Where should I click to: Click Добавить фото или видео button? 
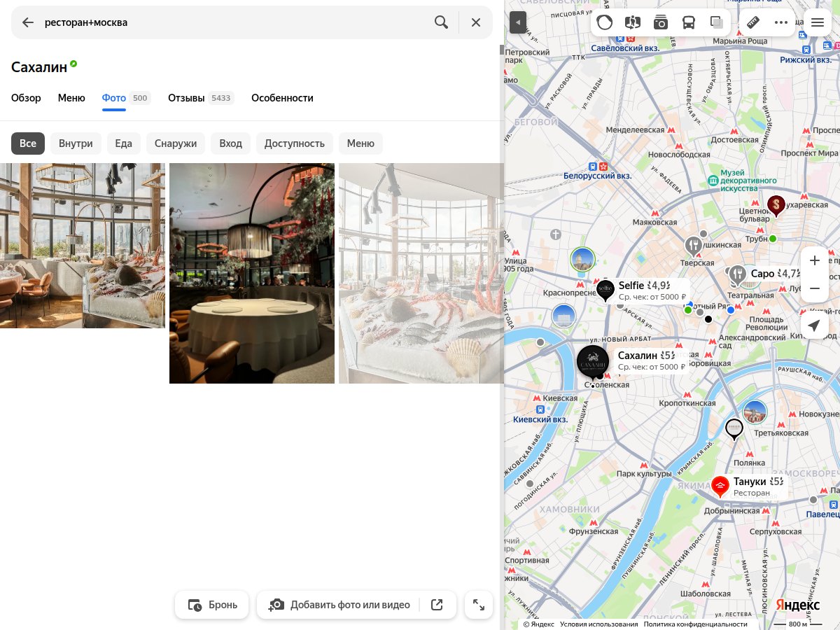click(x=339, y=605)
